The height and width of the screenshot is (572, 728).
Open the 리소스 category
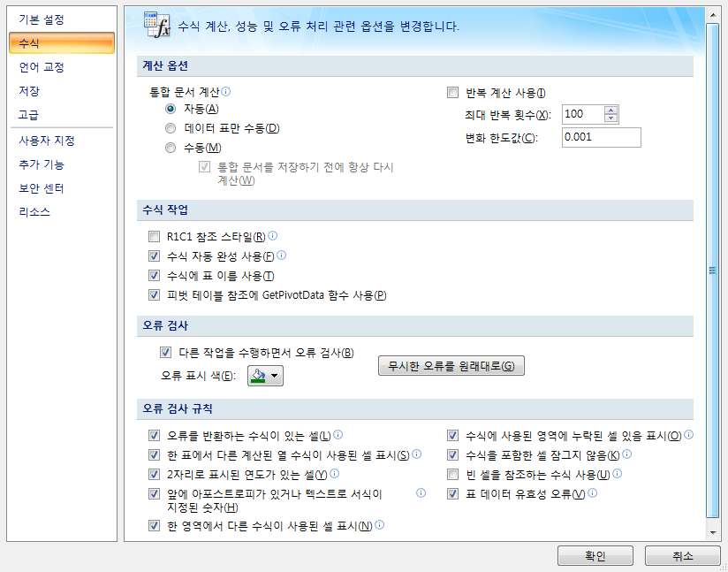(x=61, y=212)
